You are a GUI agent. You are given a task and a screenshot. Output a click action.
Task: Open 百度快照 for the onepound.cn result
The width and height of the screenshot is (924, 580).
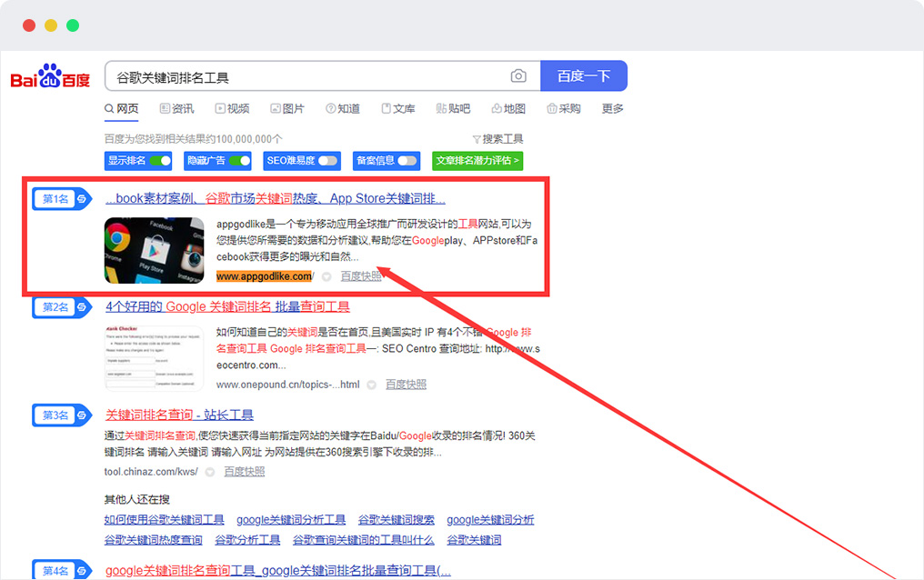coord(406,385)
